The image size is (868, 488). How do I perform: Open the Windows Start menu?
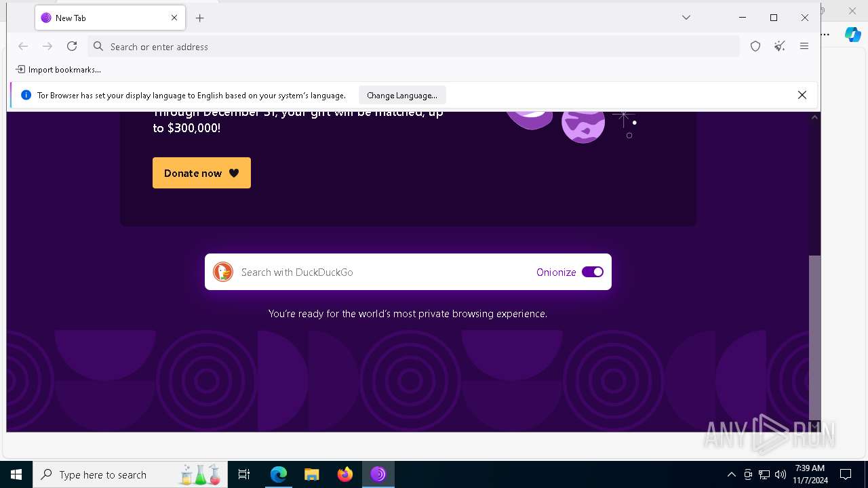coord(16,474)
